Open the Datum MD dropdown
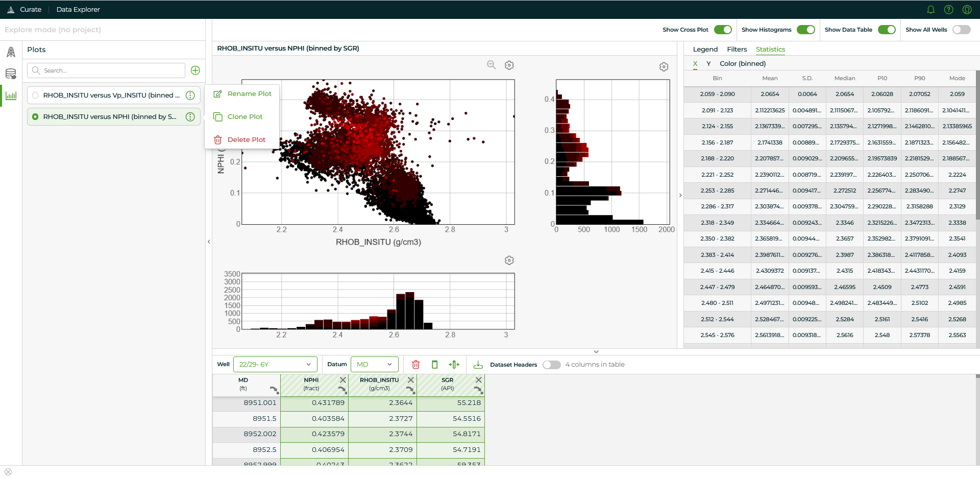Image resolution: width=980 pixels, height=478 pixels. click(374, 365)
